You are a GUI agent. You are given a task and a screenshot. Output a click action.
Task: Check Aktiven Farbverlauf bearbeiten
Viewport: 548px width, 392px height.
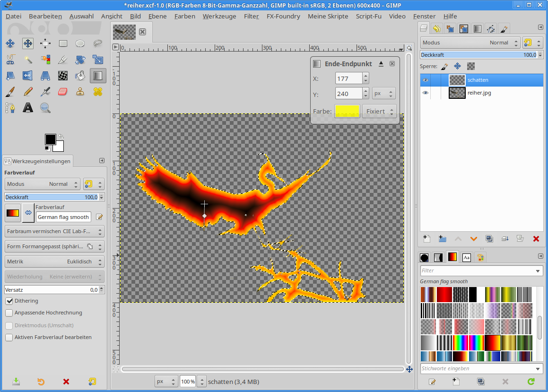9,337
